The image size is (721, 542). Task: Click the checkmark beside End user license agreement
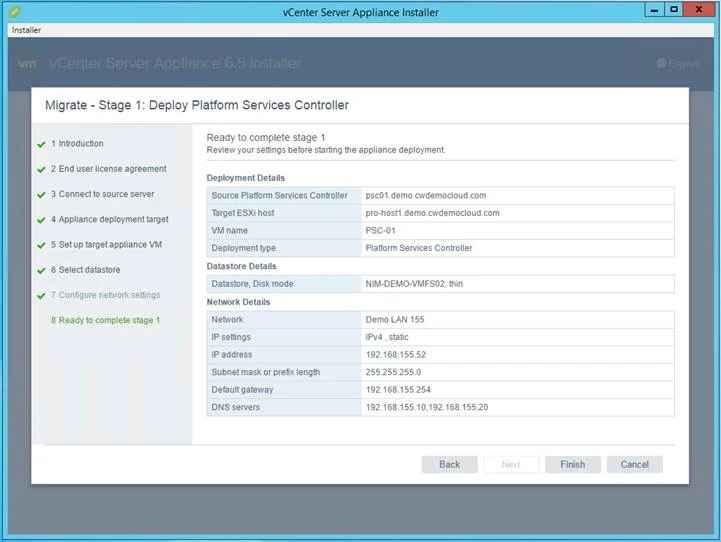pyautogui.click(x=41, y=170)
